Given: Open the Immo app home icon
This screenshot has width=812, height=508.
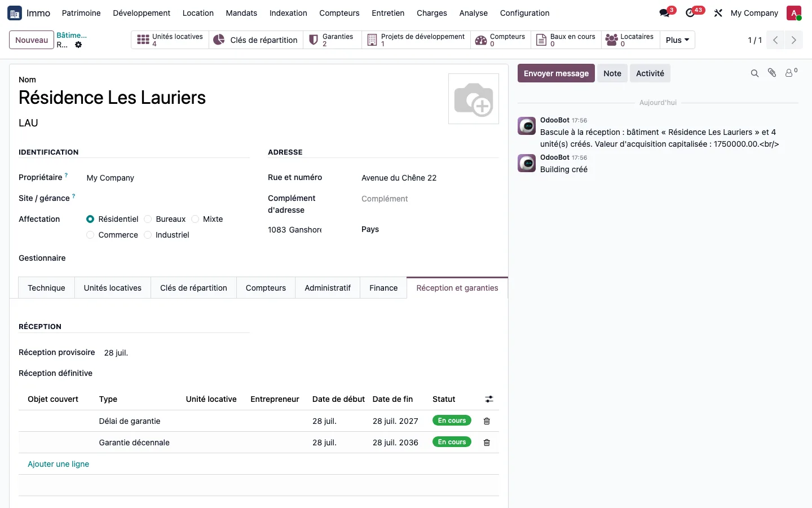Looking at the screenshot, I should [15, 13].
